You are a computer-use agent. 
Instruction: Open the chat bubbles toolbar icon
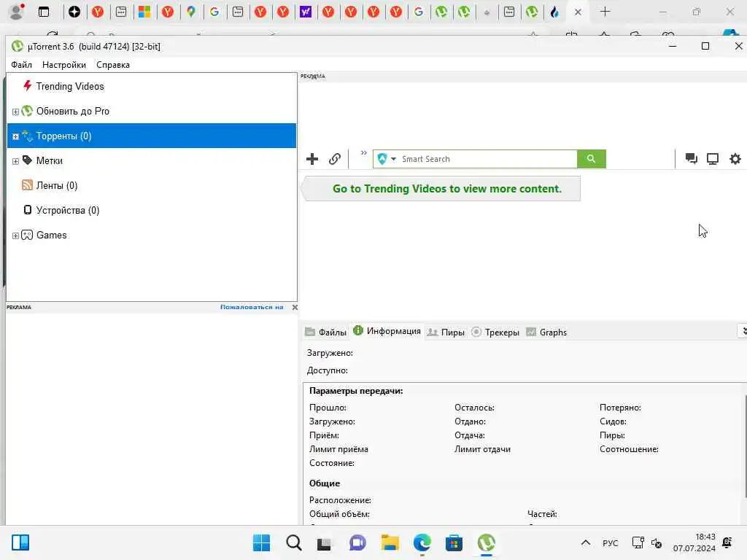691,159
